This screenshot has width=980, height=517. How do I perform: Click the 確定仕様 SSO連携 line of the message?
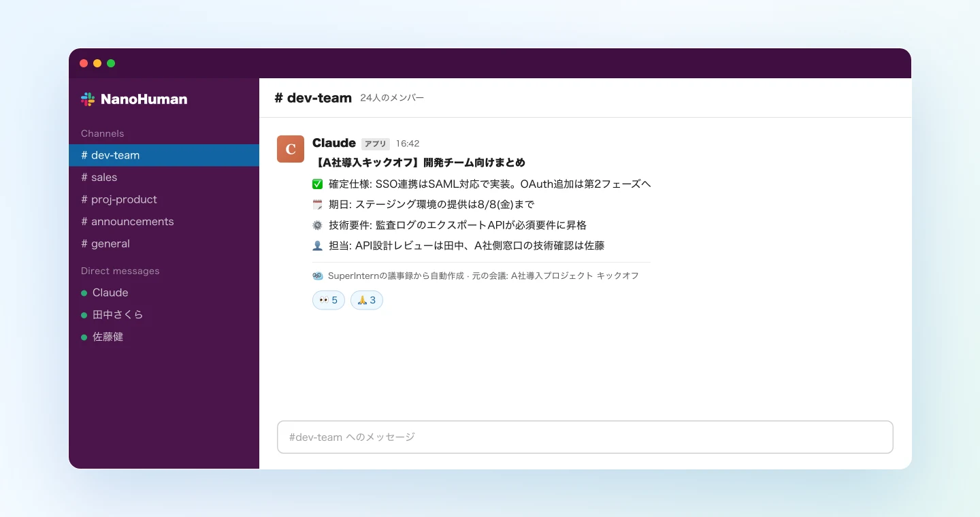tap(482, 184)
